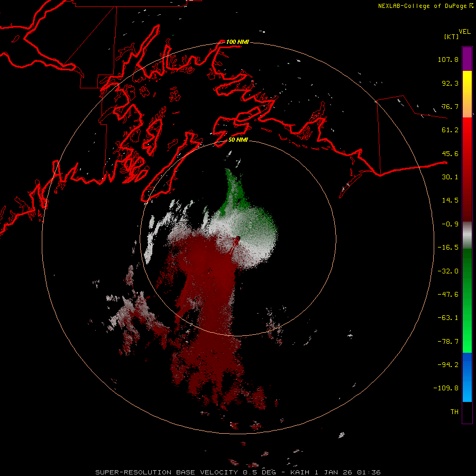Viewport: 476px width, 476px height.
Task: Click the Super-Resolution Base Velocity caption
Action: pyautogui.click(x=237, y=472)
